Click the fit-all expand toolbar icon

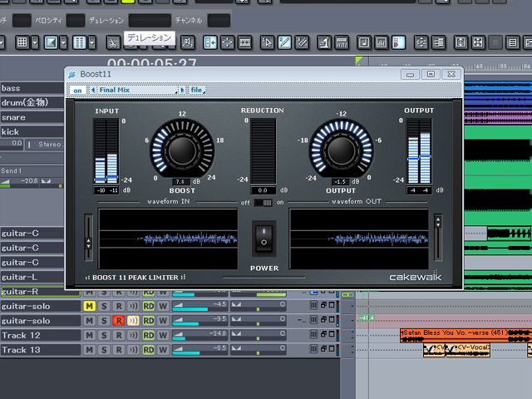[x=478, y=42]
